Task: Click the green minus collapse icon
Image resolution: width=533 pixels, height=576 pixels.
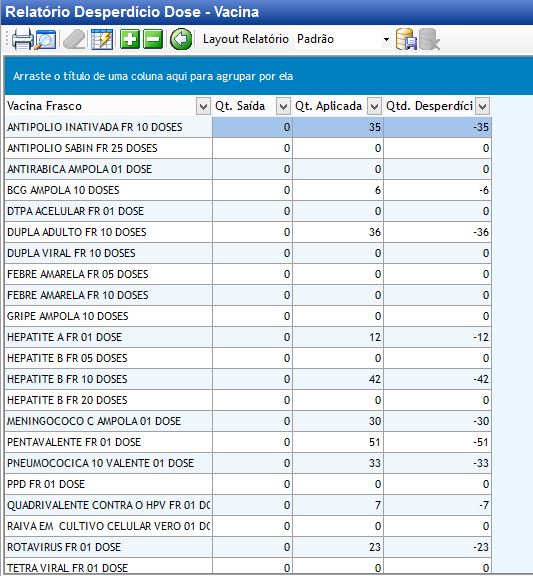Action: [153, 39]
